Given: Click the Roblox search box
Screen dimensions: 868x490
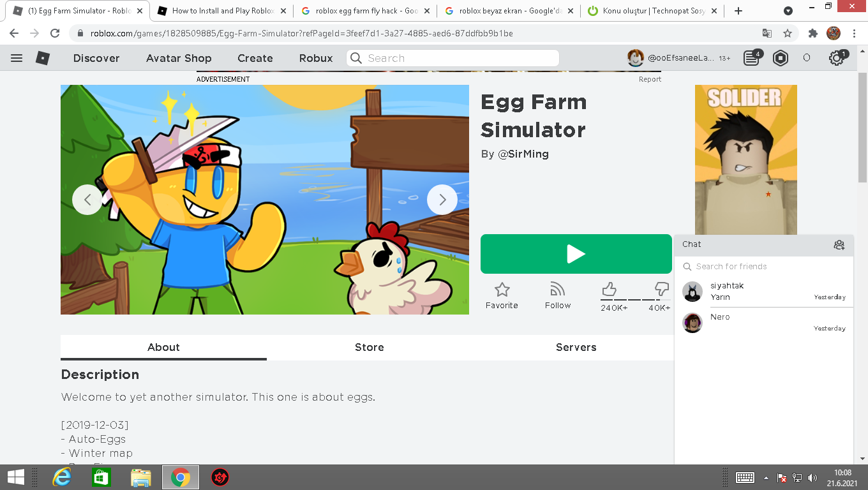Looking at the screenshot, I should click(453, 58).
